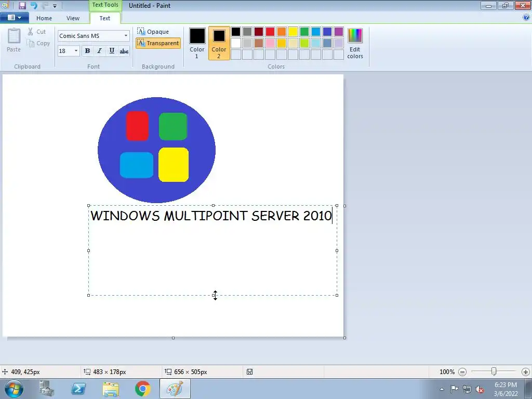Open Server Manager from the taskbar
Viewport: 532px width, 399px height.
(47, 389)
